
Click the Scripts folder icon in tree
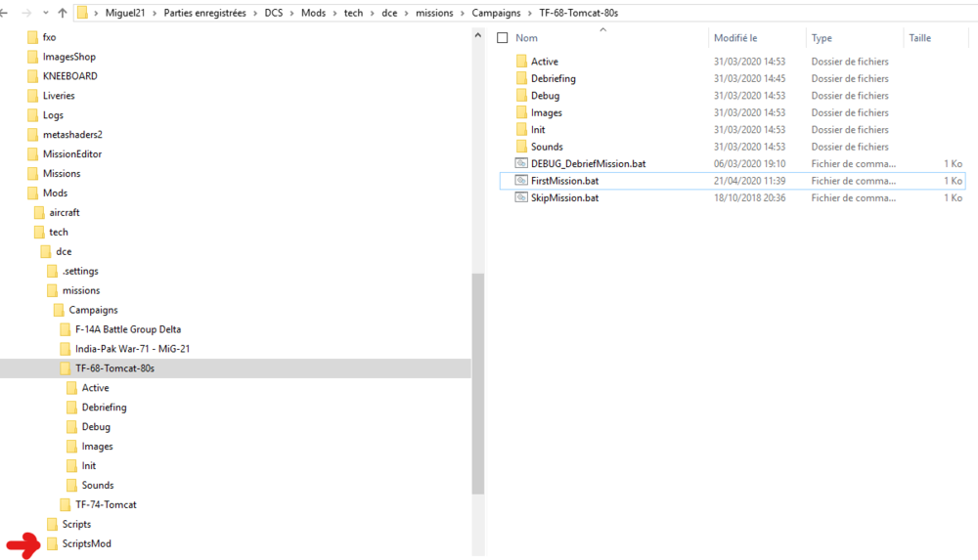[x=53, y=525]
